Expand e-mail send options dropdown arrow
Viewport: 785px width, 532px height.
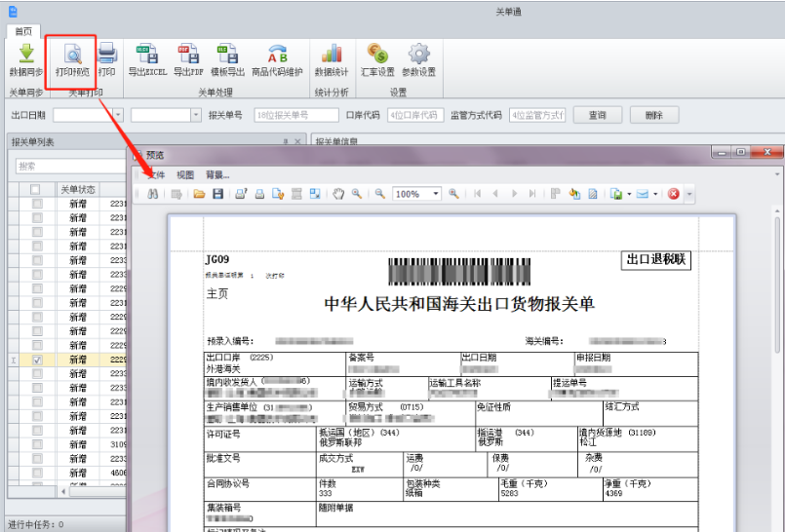[x=655, y=194]
